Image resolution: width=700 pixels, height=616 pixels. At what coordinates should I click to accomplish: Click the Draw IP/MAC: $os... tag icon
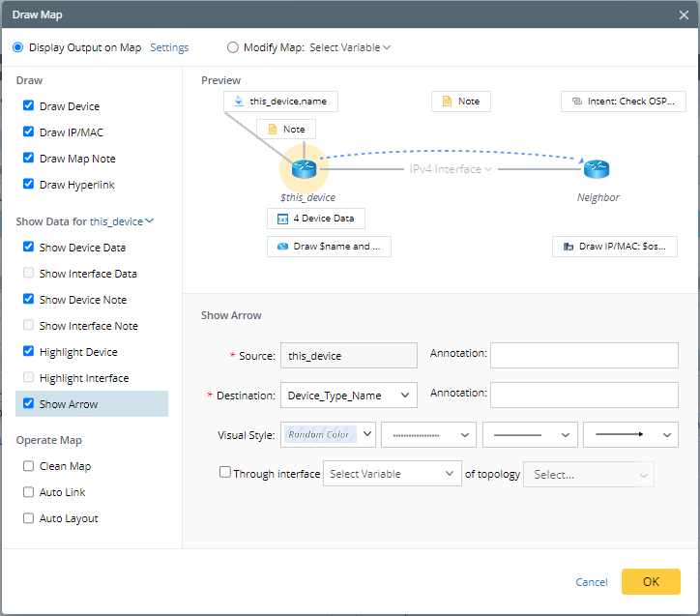point(567,247)
